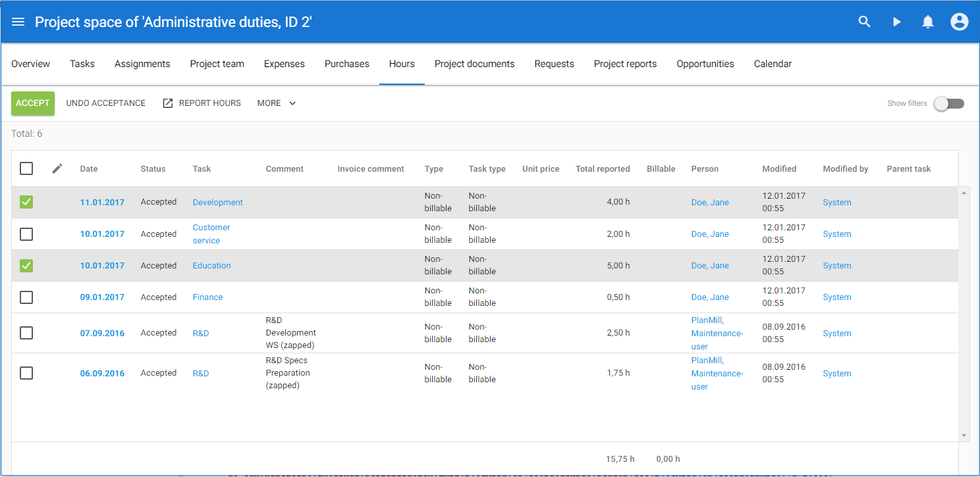
Task: Switch to the Tasks tab
Action: [x=82, y=64]
